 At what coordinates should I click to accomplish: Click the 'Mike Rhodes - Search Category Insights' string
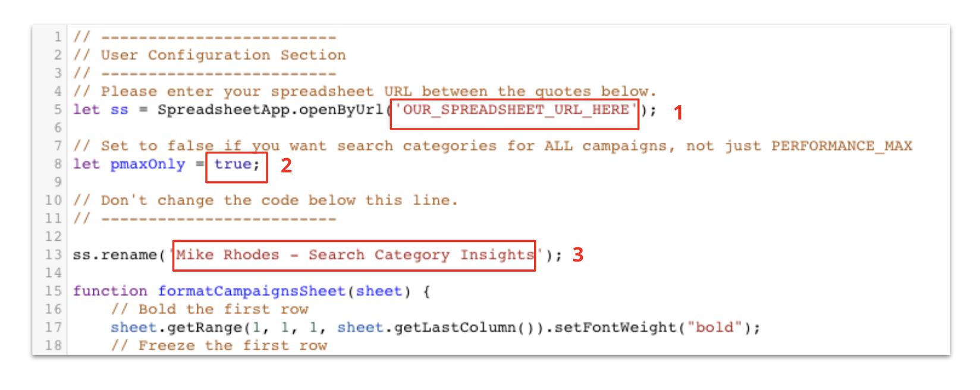[x=354, y=255]
